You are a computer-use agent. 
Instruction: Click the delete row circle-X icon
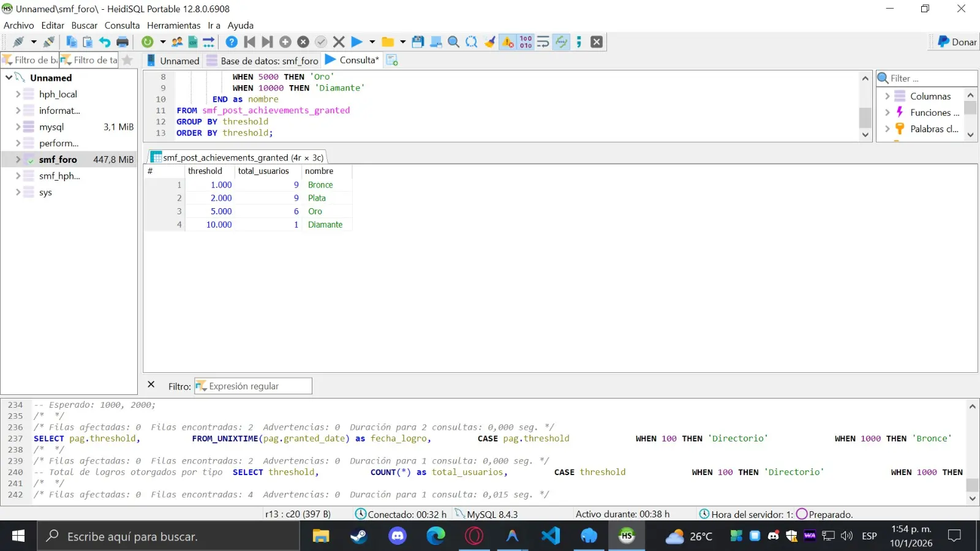click(x=303, y=42)
